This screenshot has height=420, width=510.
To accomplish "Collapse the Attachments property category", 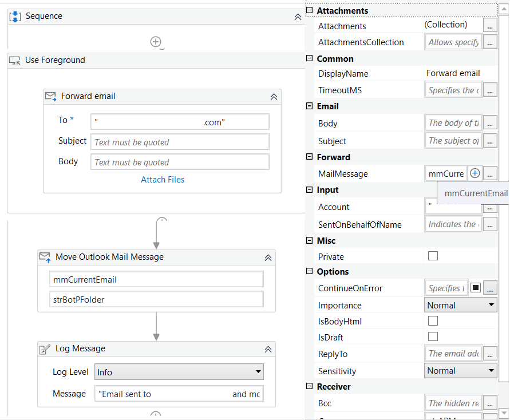I will coord(309,10).
